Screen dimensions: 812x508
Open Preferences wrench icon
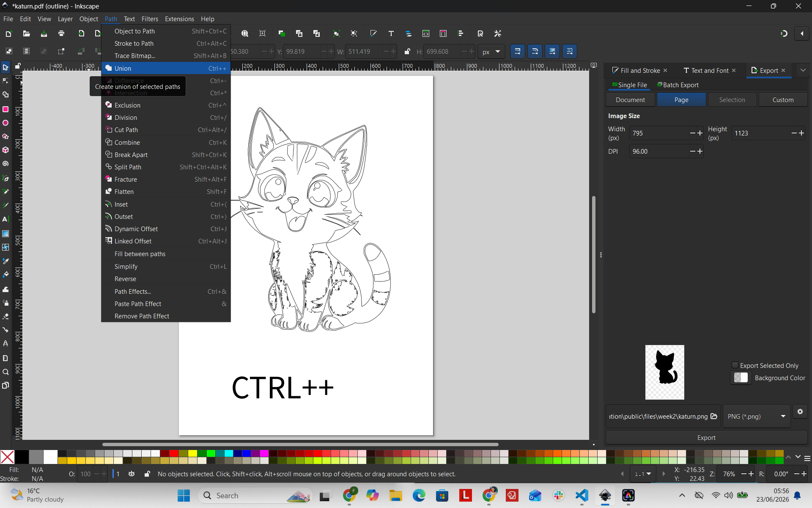[x=498, y=33]
